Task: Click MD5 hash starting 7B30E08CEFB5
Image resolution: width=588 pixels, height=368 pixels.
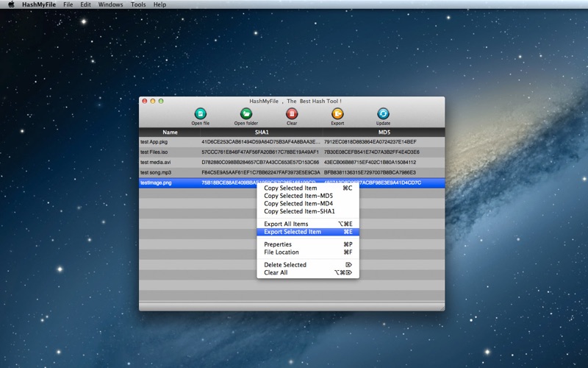Action: tap(372, 152)
